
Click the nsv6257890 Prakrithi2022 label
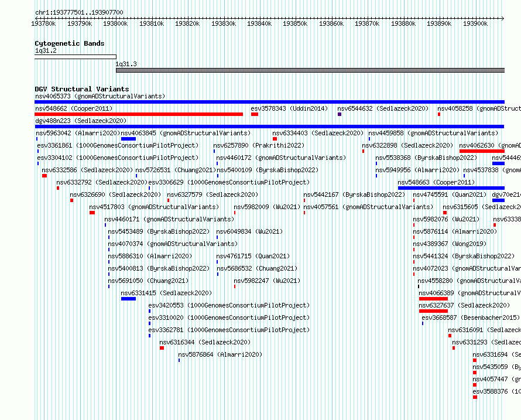point(259,145)
